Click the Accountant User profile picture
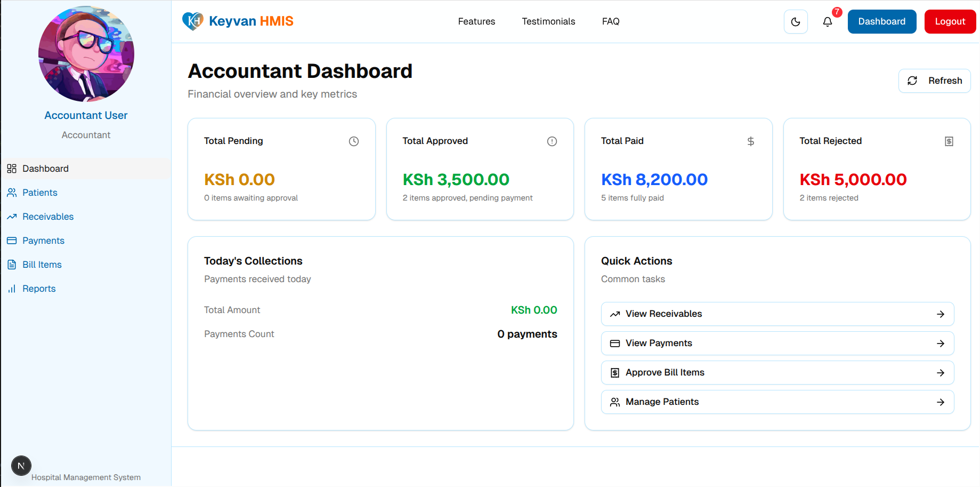The width and height of the screenshot is (980, 487). point(86,53)
